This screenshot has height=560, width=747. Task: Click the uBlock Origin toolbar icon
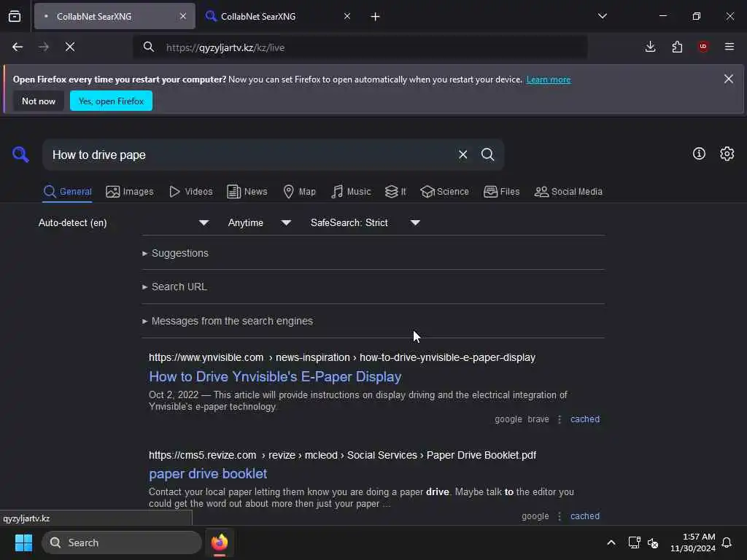point(703,47)
